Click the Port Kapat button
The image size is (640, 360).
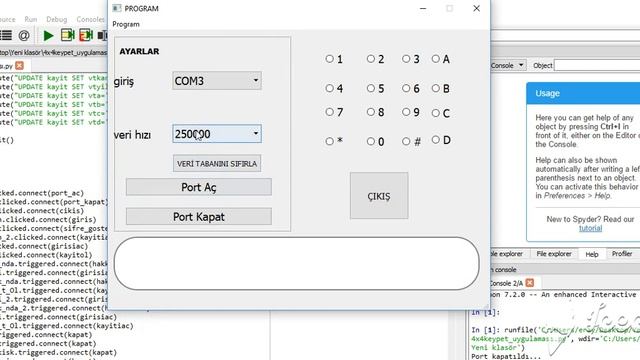199,216
